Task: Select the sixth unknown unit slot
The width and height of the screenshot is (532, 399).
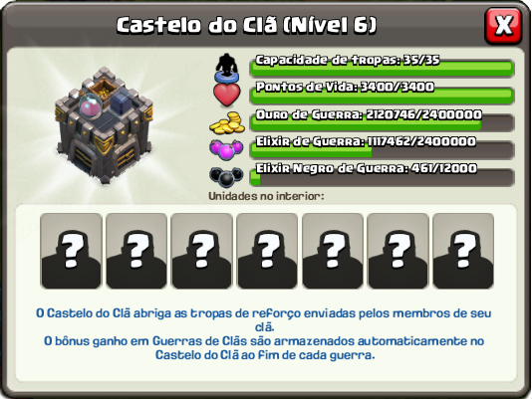Action: [398, 251]
